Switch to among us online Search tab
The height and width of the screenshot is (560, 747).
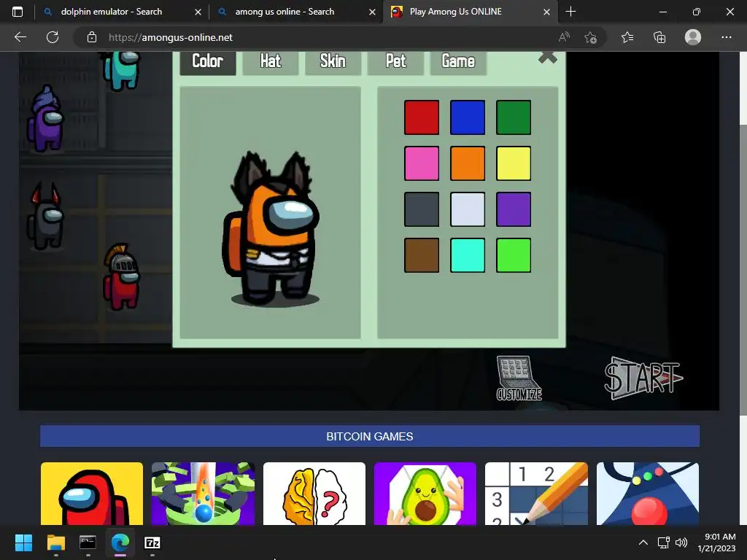285,12
